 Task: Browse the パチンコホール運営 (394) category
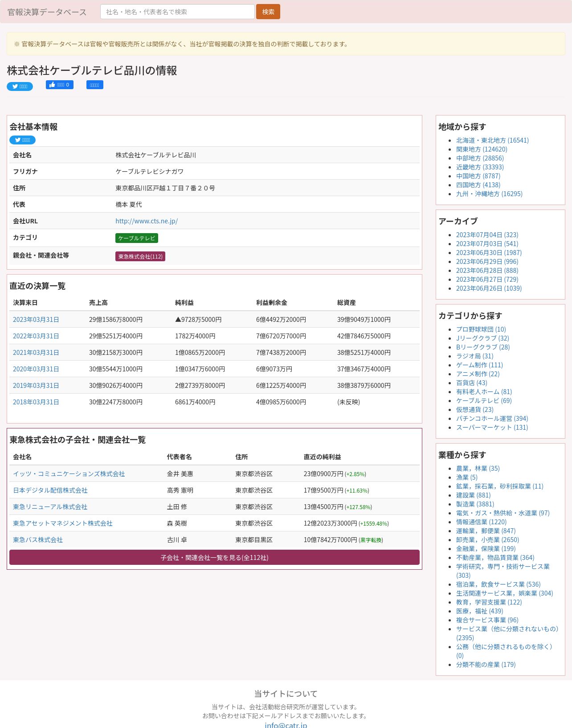pyautogui.click(x=492, y=419)
